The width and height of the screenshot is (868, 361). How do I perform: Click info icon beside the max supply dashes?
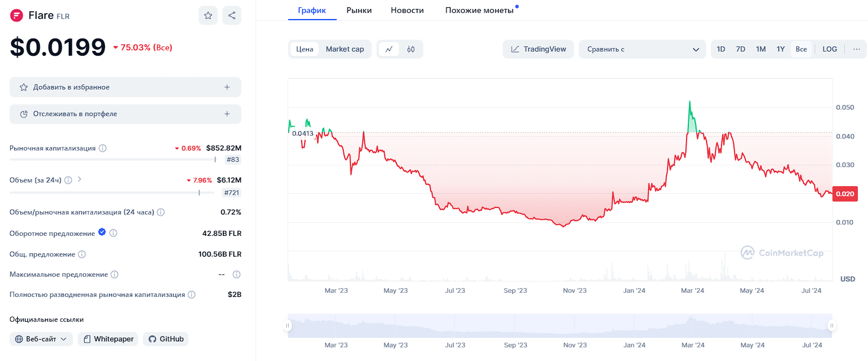[x=237, y=274]
